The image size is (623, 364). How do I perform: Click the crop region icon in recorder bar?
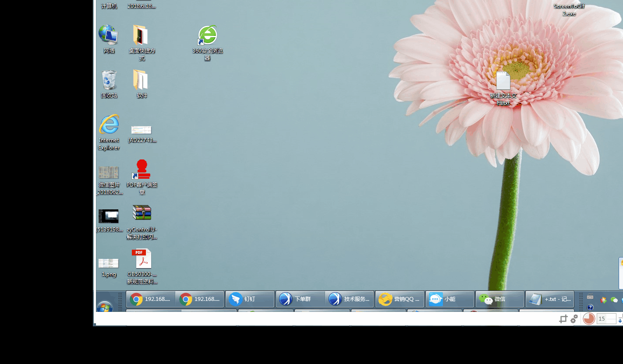pos(563,319)
